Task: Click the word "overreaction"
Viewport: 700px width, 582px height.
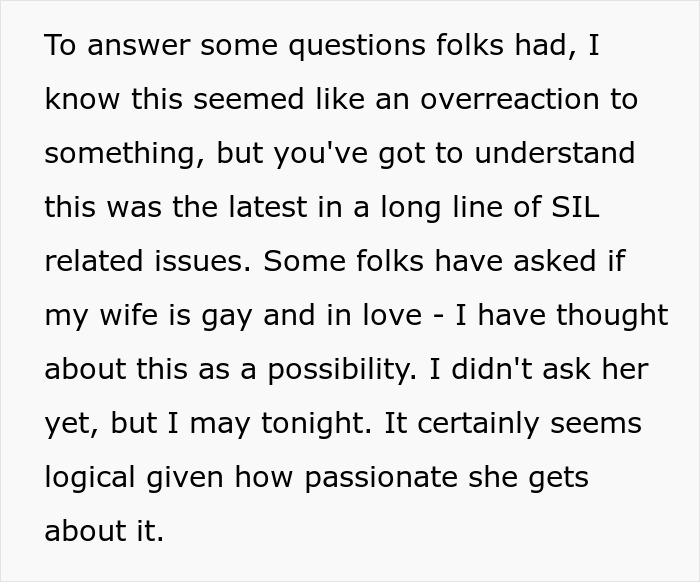Action: 509,99
